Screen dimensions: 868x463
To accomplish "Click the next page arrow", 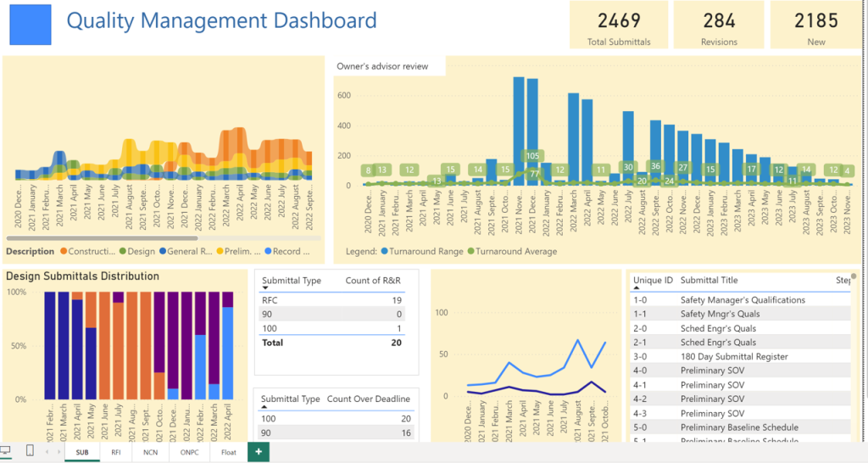I will pyautogui.click(x=58, y=453).
